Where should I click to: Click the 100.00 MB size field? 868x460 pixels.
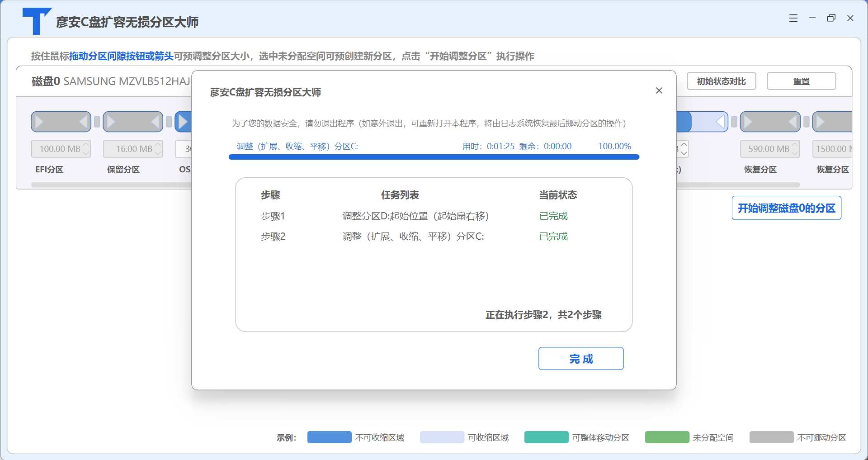pos(61,149)
